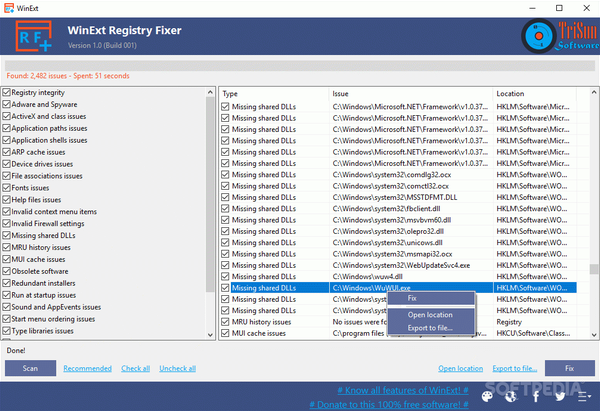Click the WinExt title bar app icon

(9, 8)
